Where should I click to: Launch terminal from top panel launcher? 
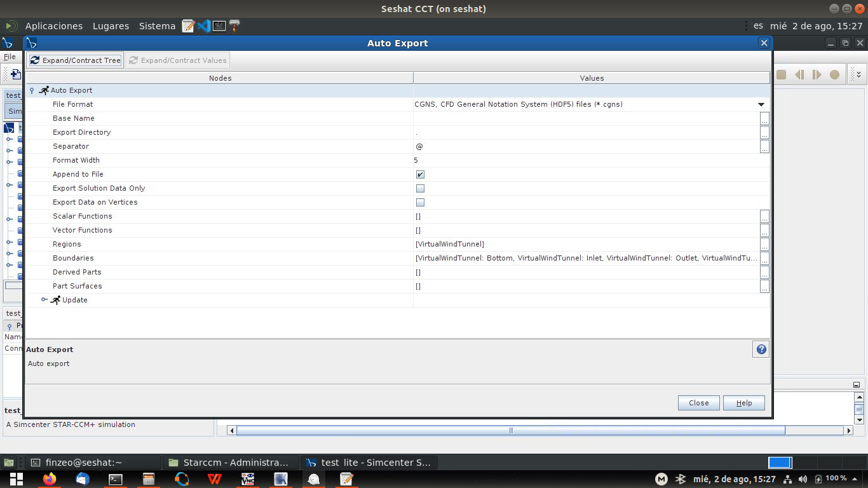coord(219,26)
